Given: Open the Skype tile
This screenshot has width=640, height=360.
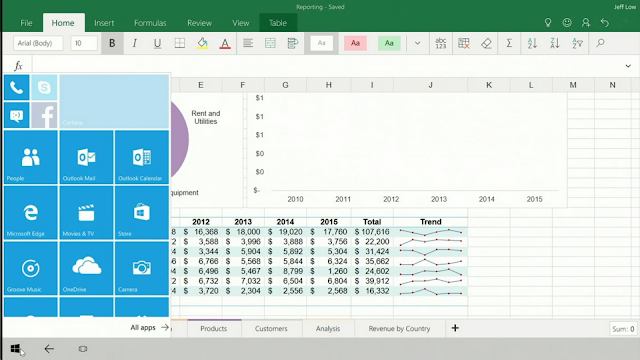Looking at the screenshot, I should coord(44,87).
